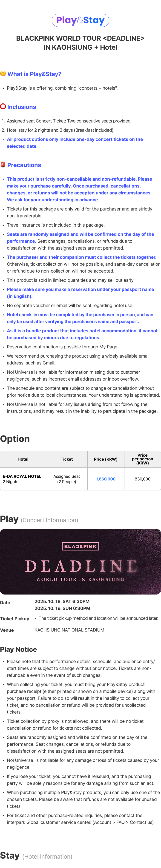
Task: Click the red siren Precautions icon
Action: 3,165
